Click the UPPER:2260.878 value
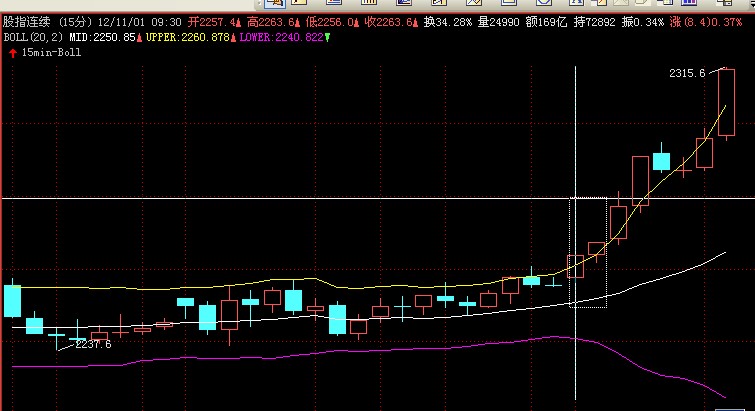 188,37
